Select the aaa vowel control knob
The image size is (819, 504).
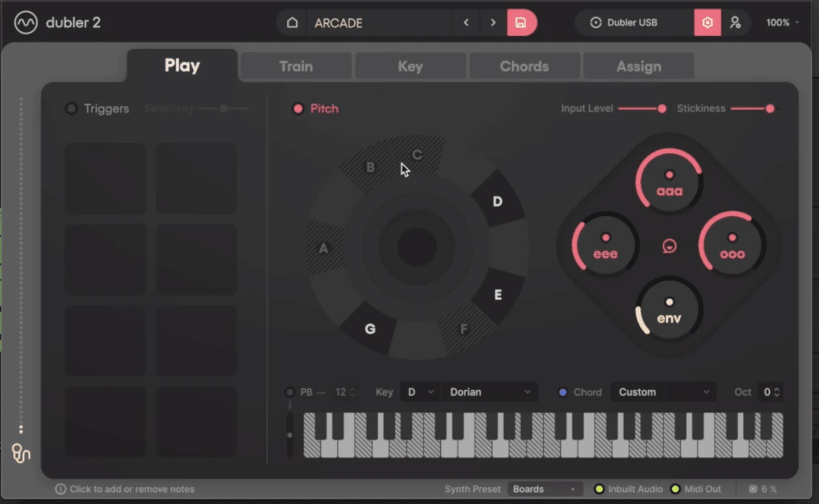[x=670, y=180]
